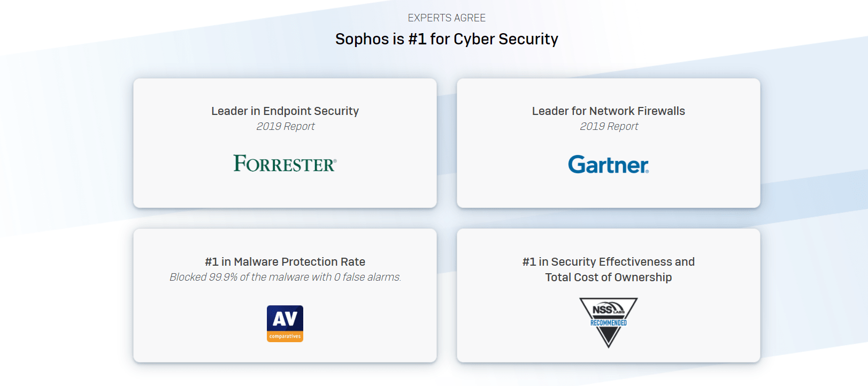The height and width of the screenshot is (386, 868).
Task: Click Sophos is #1 for Cyber Security headline
Action: (x=447, y=39)
